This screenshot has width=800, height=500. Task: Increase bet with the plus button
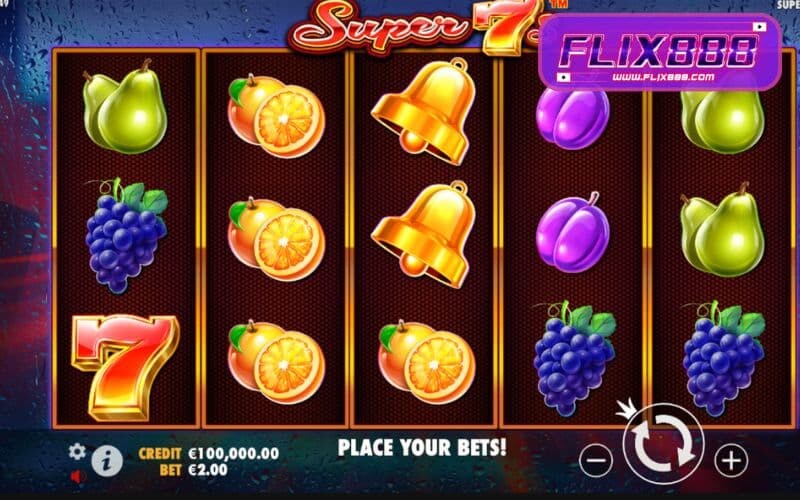tap(731, 460)
